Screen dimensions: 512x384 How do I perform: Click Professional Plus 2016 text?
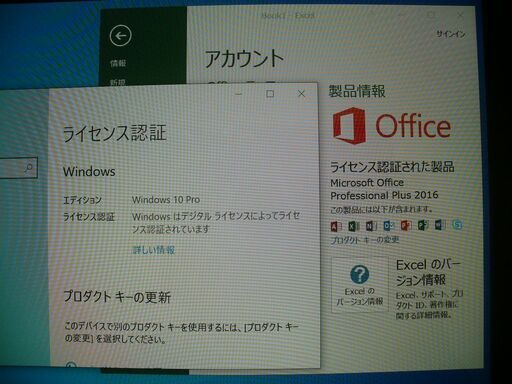click(x=384, y=195)
